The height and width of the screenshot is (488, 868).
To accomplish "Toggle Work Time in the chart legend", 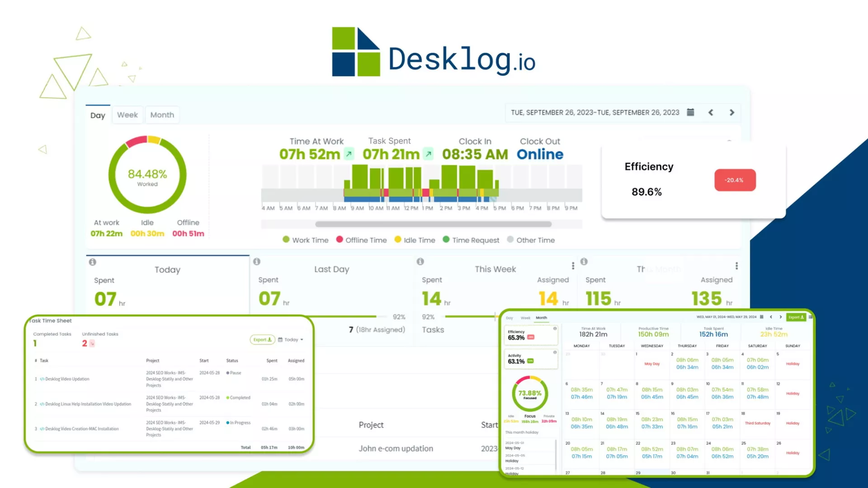I will pyautogui.click(x=305, y=240).
